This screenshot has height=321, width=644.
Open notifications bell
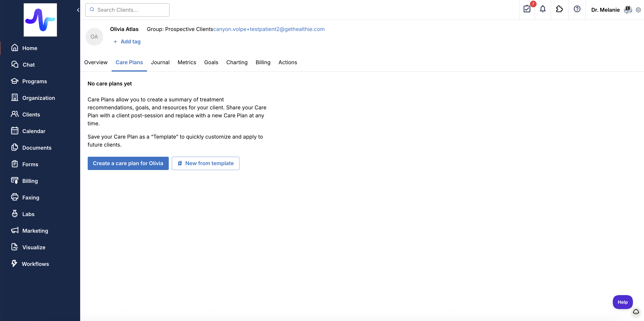click(x=543, y=9)
